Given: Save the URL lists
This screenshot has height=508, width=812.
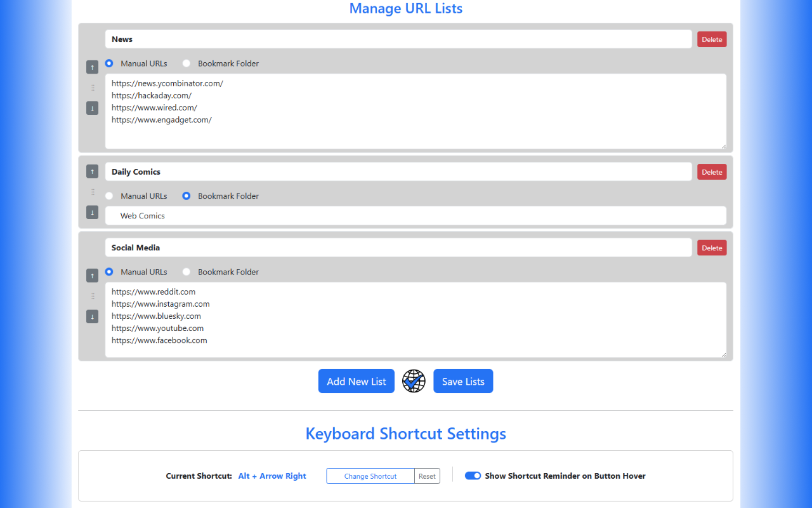Looking at the screenshot, I should coord(463,381).
